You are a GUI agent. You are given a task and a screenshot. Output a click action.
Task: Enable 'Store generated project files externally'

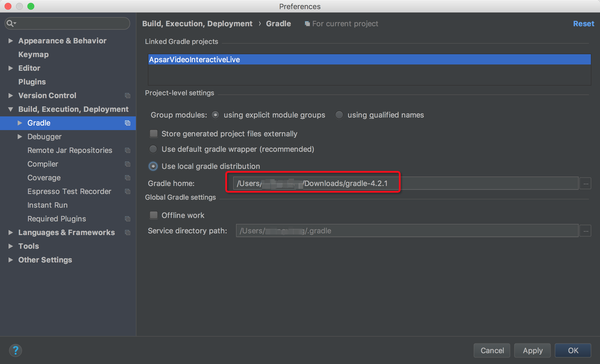[154, 134]
